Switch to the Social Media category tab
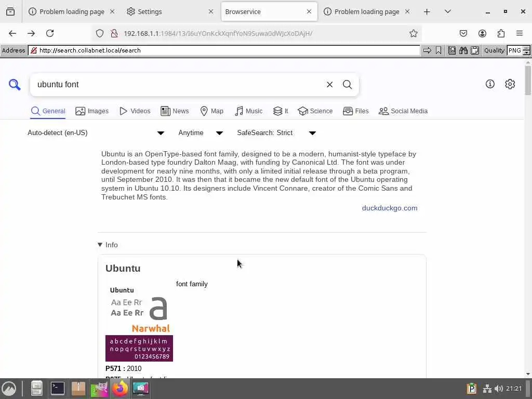The image size is (532, 399). pyautogui.click(x=403, y=111)
